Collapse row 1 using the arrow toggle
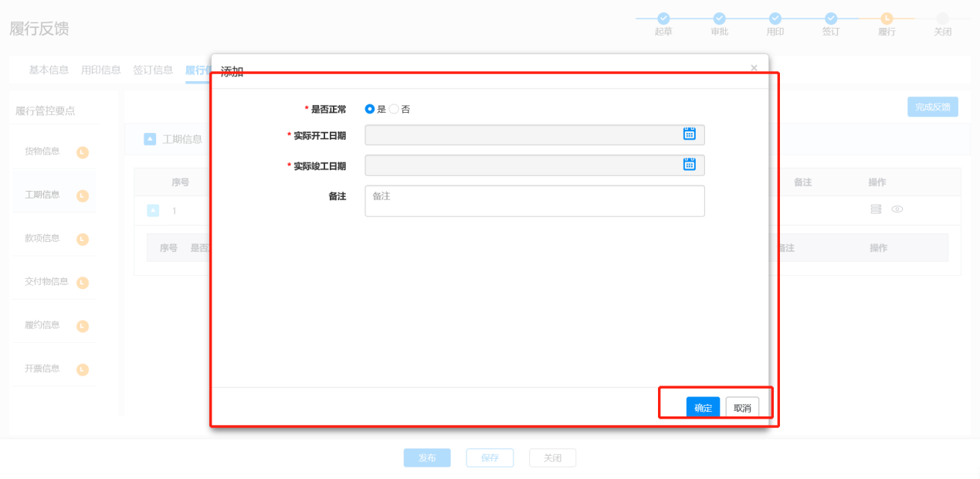The height and width of the screenshot is (479, 980). click(x=153, y=210)
